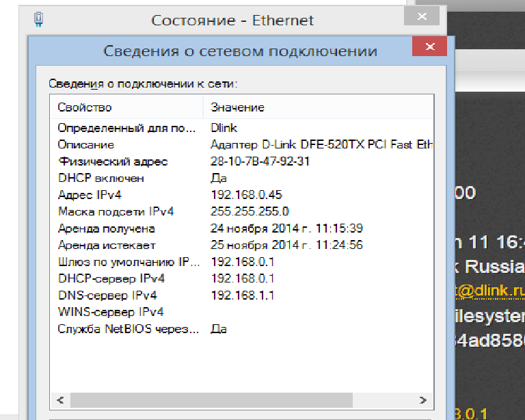Select the lease expires value 25 ноября 2014
525x420 pixels.
[286, 245]
